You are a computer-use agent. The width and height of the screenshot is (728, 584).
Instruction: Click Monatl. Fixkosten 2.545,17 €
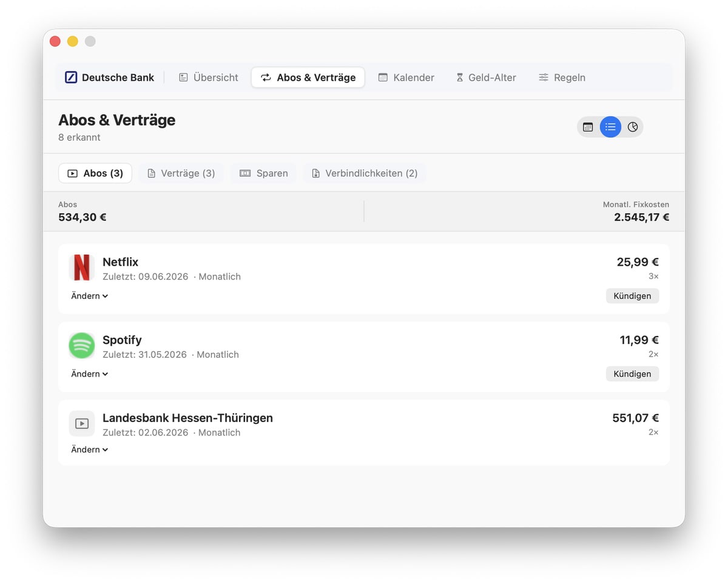point(642,217)
